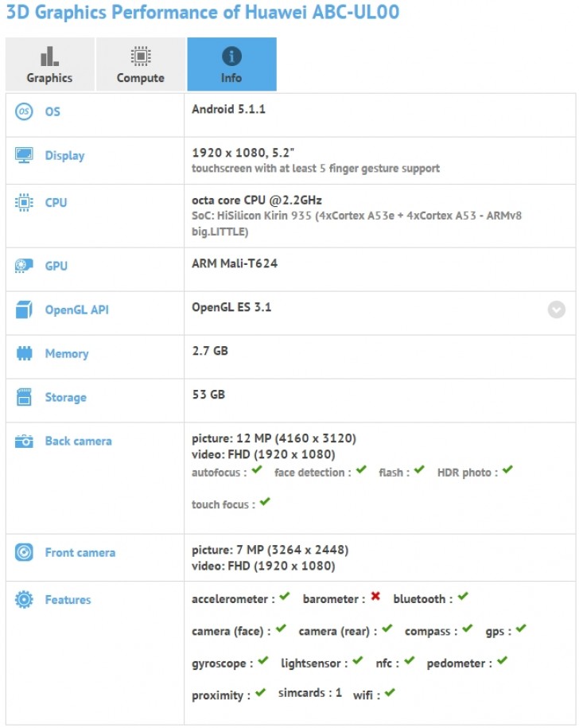Switch to the Graphics tab
The width and height of the screenshot is (579, 728).
[x=49, y=64]
